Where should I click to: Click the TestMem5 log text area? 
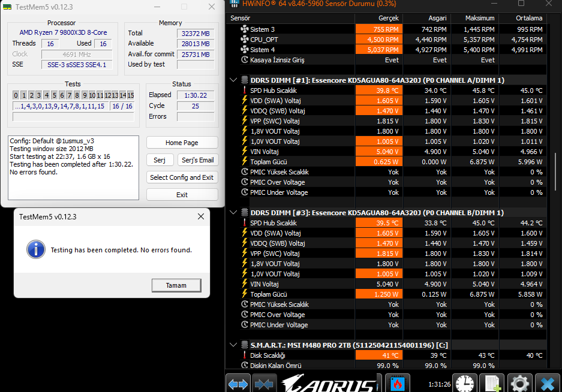click(x=74, y=168)
